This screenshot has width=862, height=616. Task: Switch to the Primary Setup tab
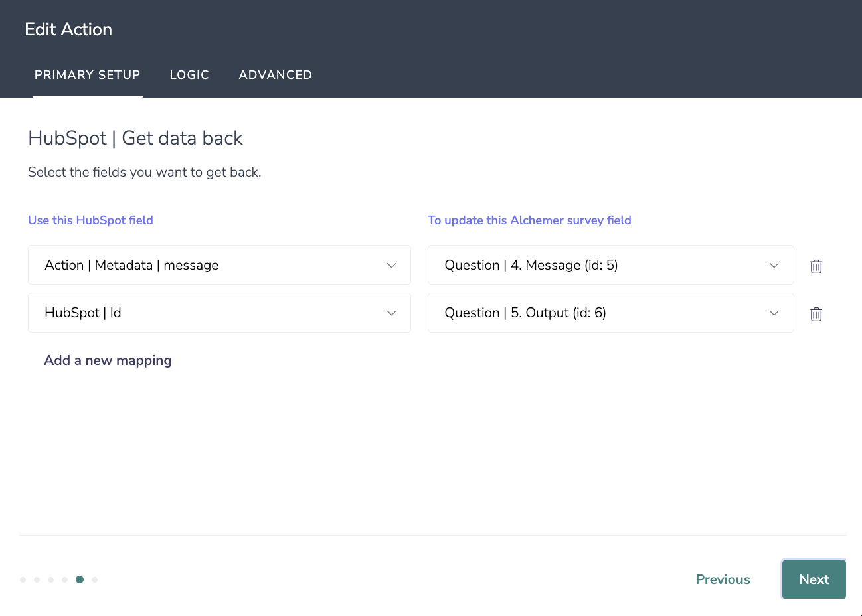[x=88, y=75]
